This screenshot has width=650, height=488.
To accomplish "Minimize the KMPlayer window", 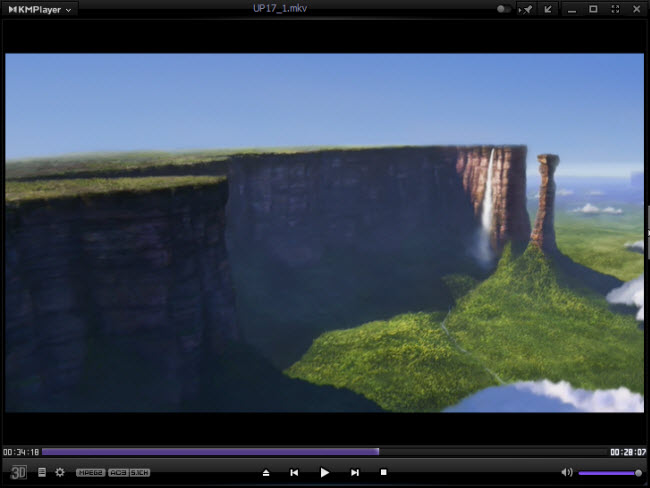I will click(x=572, y=10).
